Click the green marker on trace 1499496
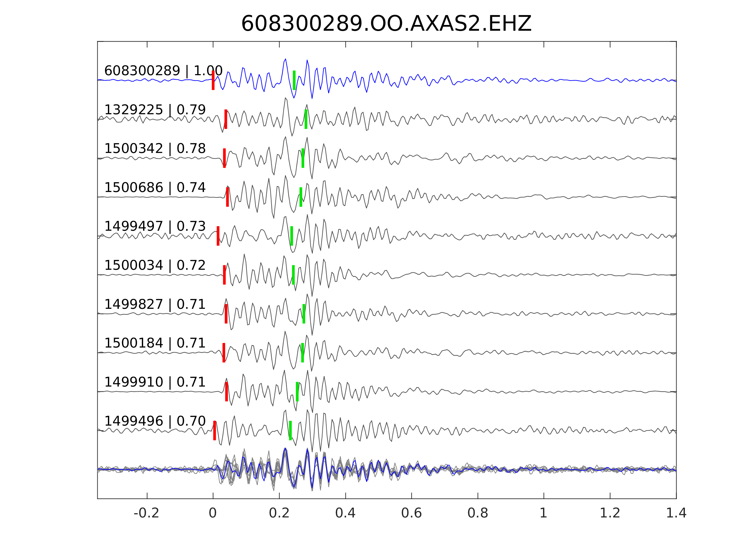Viewport: 747px width, 560px height. tap(290, 430)
